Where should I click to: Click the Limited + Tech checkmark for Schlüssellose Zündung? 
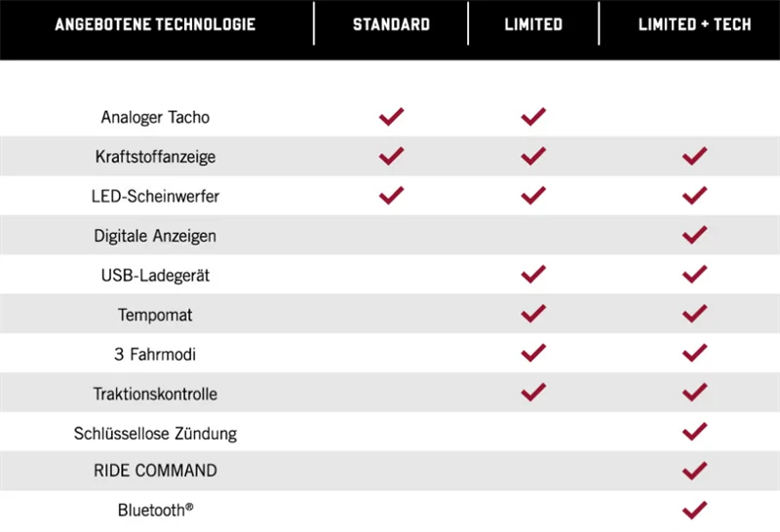(694, 432)
